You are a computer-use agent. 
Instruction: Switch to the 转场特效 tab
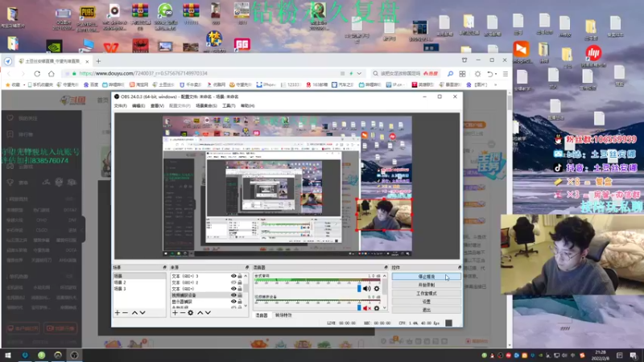point(283,315)
